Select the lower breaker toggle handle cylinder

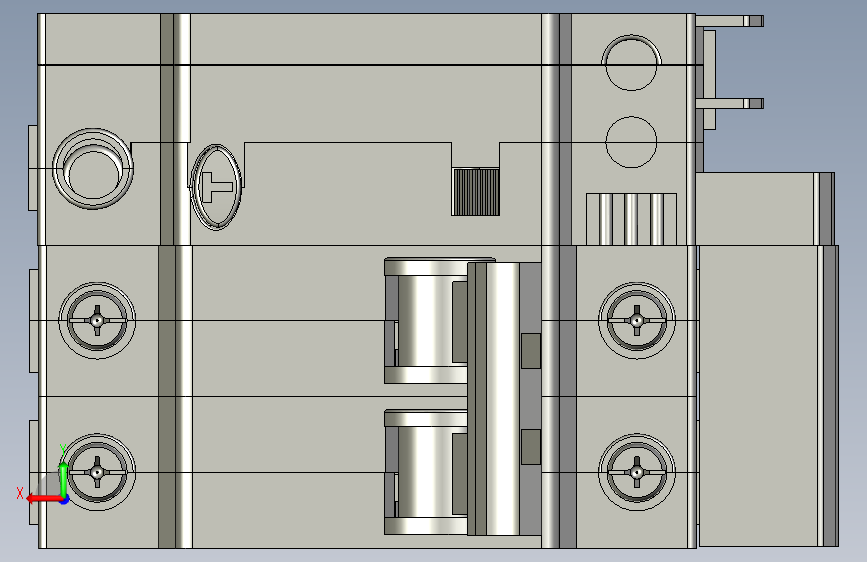(x=426, y=472)
